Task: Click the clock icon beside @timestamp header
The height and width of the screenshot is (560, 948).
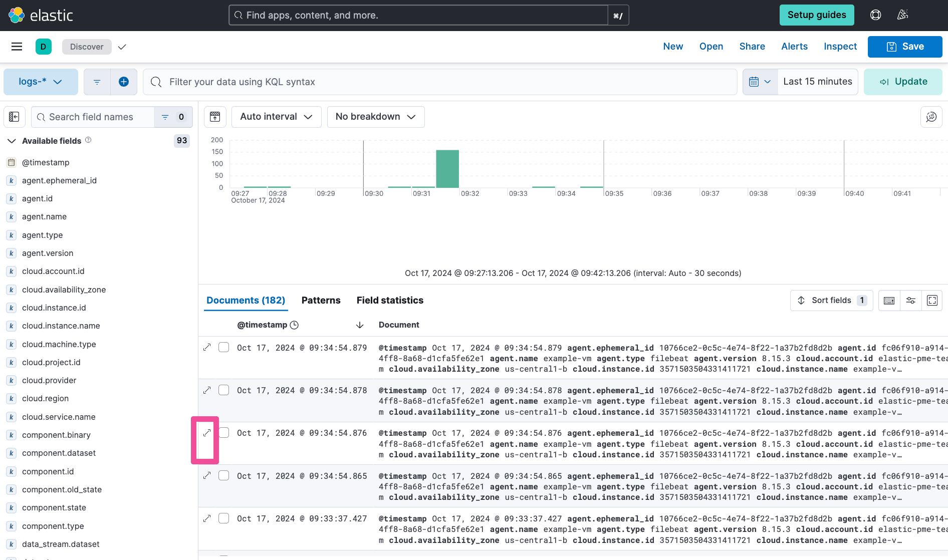Action: [x=295, y=325]
